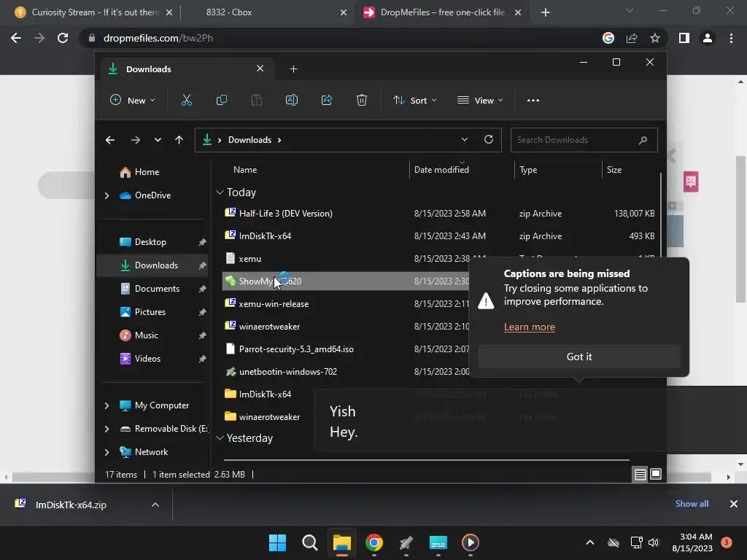Switch to Curiosity Stream browser tab
This screenshot has width=747, height=560.
pos(94,12)
